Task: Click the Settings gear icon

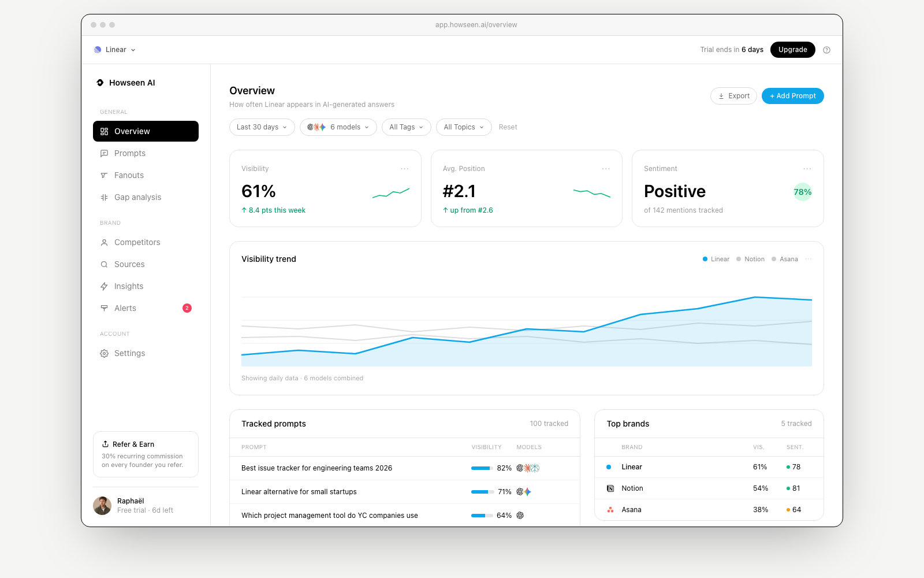Action: click(105, 354)
